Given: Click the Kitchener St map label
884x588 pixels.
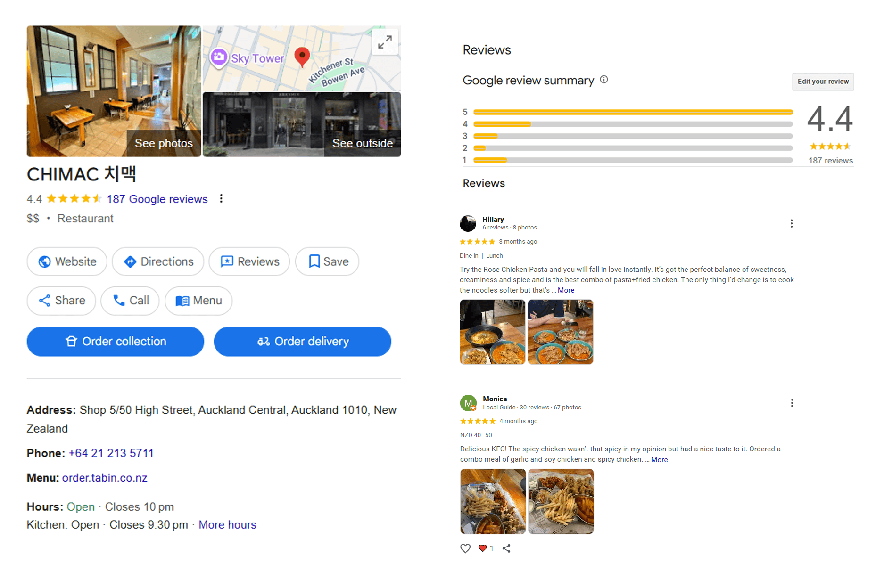Looking at the screenshot, I should click(331, 71).
